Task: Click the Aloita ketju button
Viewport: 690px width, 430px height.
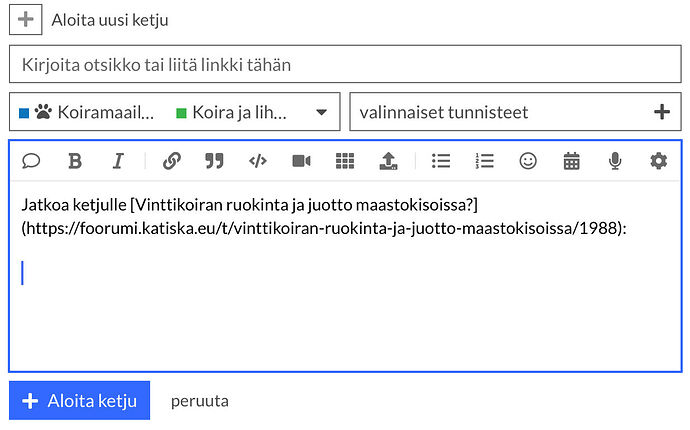Action: tap(79, 401)
